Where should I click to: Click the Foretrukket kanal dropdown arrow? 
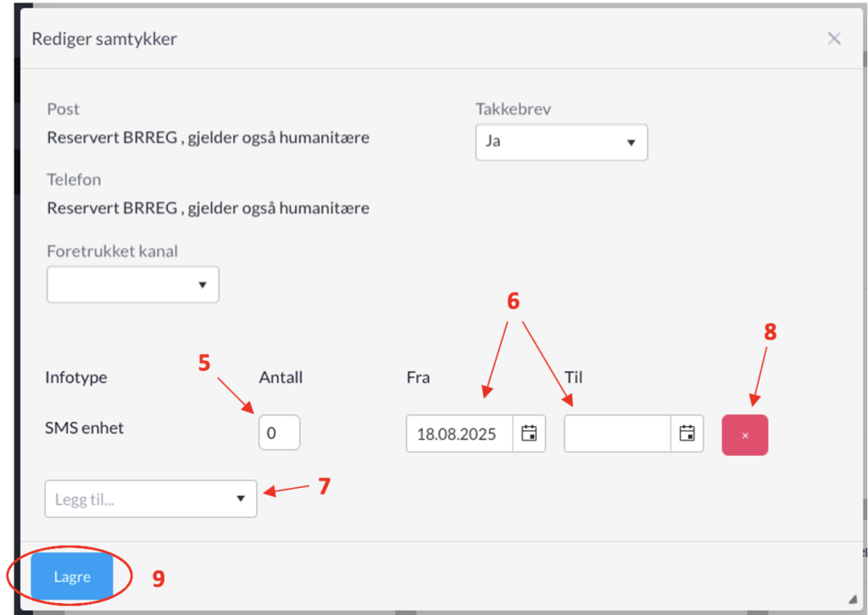202,285
